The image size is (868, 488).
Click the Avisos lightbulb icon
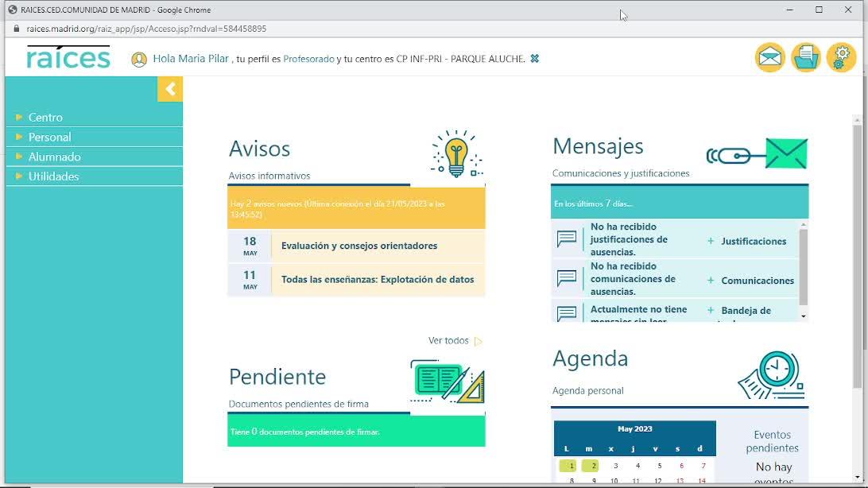pos(457,154)
